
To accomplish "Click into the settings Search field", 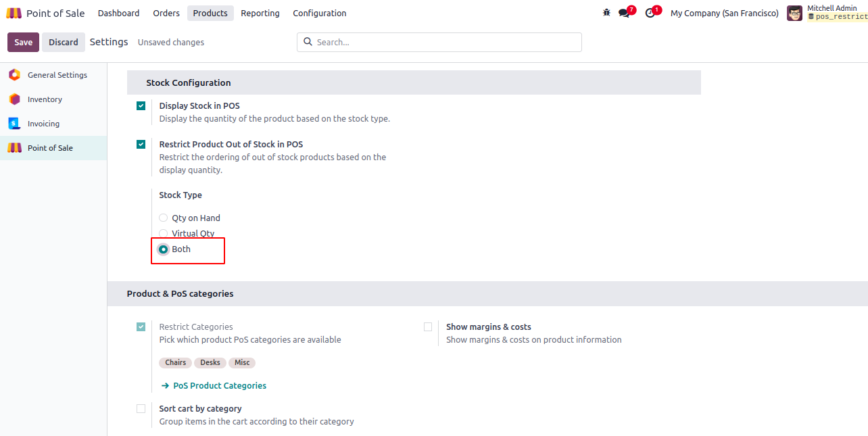I will point(439,42).
